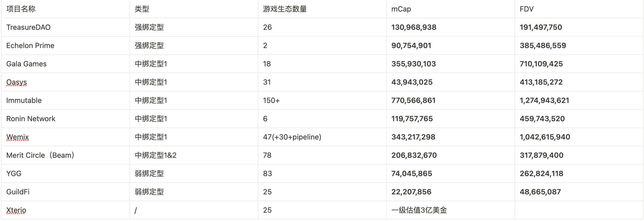
Task: Select Immutable's mCap value 770,566,861
Action: [413, 101]
